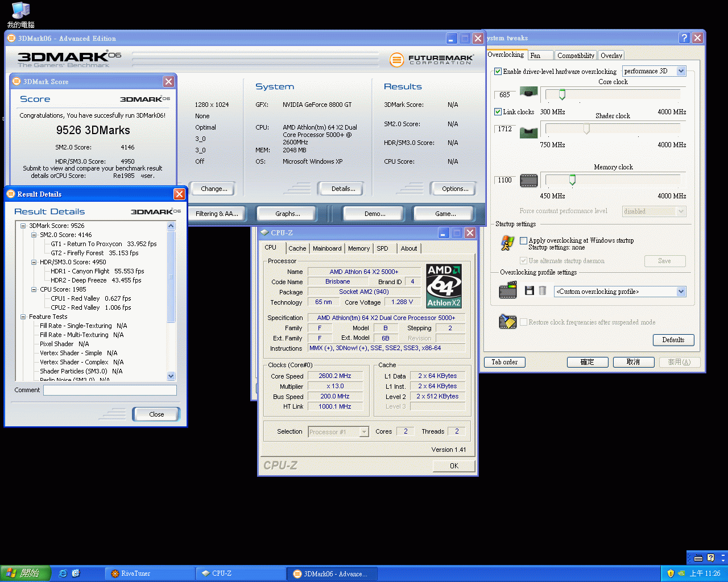Click the Memory clock slider handle

572,180
